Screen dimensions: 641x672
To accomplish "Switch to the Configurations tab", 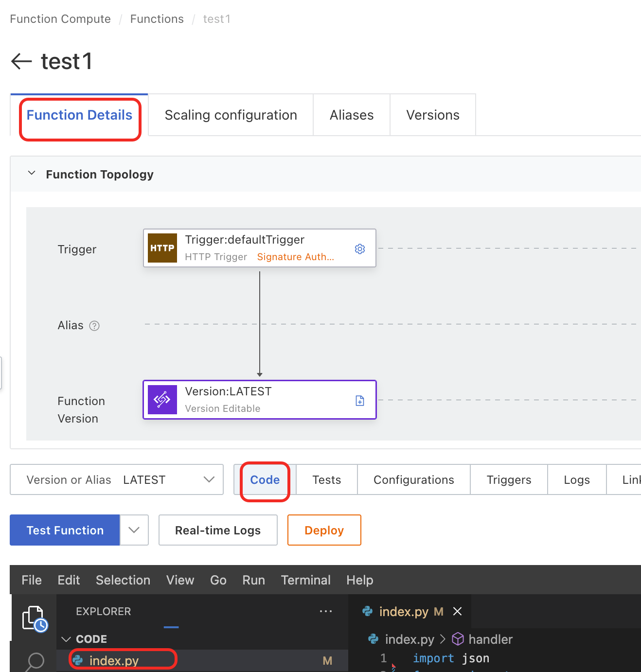I will coord(413,480).
